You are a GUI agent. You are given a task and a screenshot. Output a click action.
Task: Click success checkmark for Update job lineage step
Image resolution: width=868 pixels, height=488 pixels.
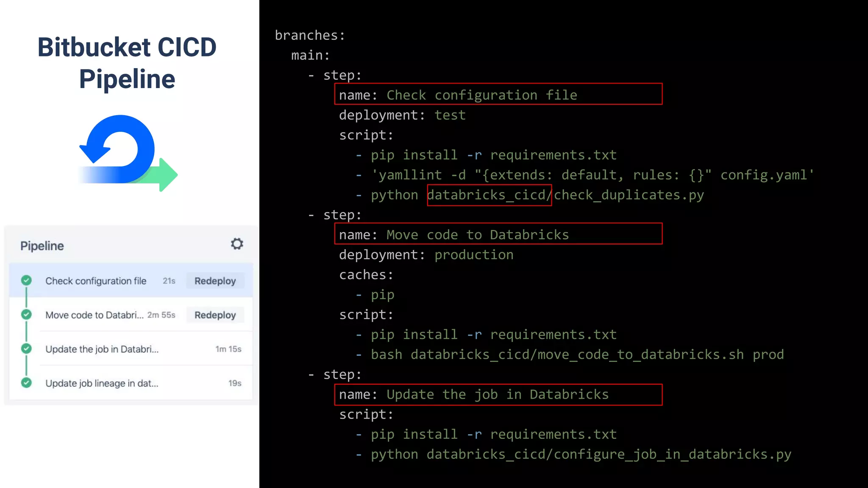(x=26, y=383)
